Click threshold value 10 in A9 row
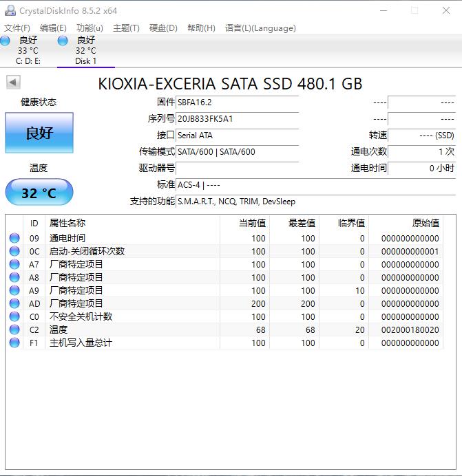 click(360, 291)
